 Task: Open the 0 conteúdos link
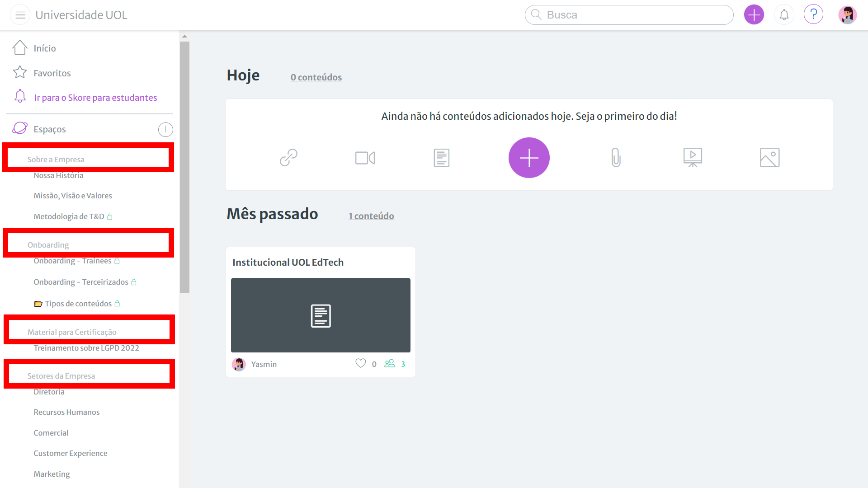316,77
